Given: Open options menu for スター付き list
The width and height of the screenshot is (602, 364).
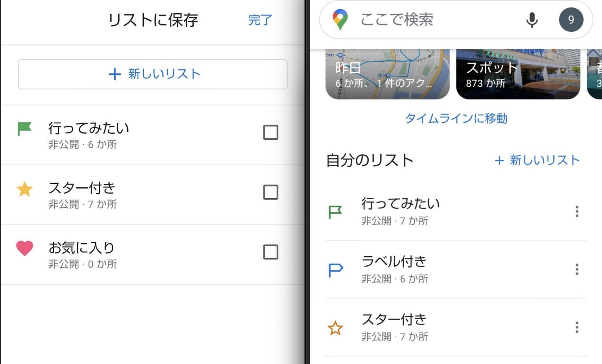Looking at the screenshot, I should [x=577, y=327].
